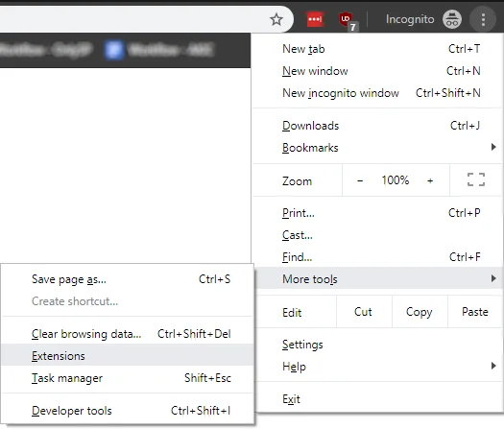Click the Paste button in Edit row

(475, 312)
